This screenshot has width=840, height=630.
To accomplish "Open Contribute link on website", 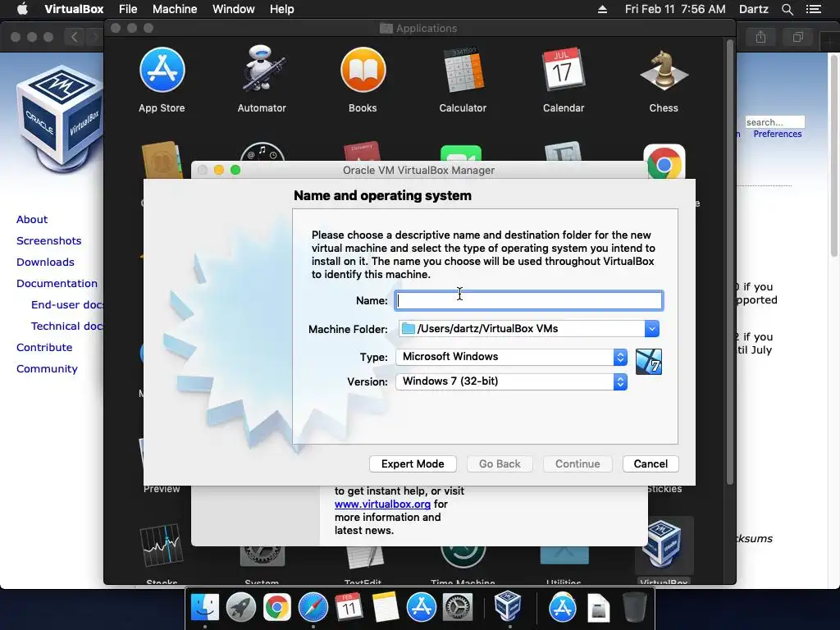I will click(44, 347).
